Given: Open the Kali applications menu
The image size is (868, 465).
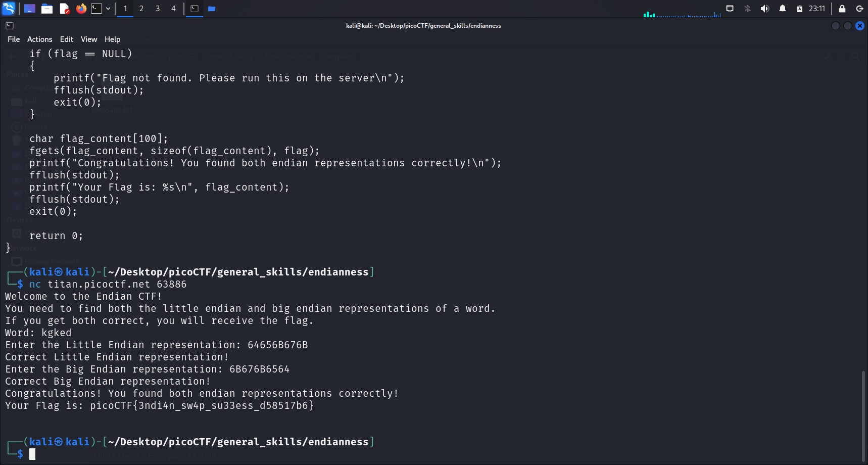Looking at the screenshot, I should [x=9, y=9].
